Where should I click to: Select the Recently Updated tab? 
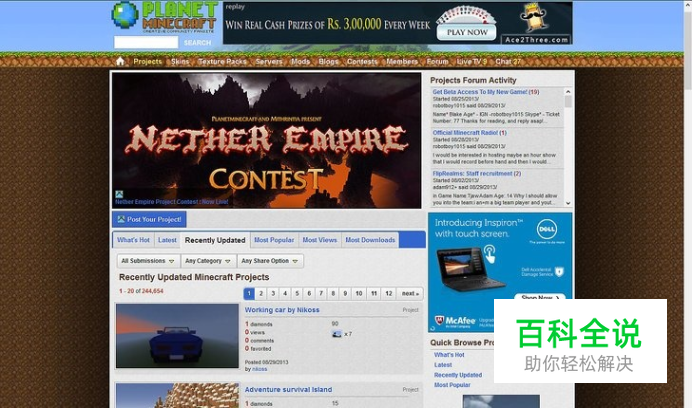coord(215,240)
